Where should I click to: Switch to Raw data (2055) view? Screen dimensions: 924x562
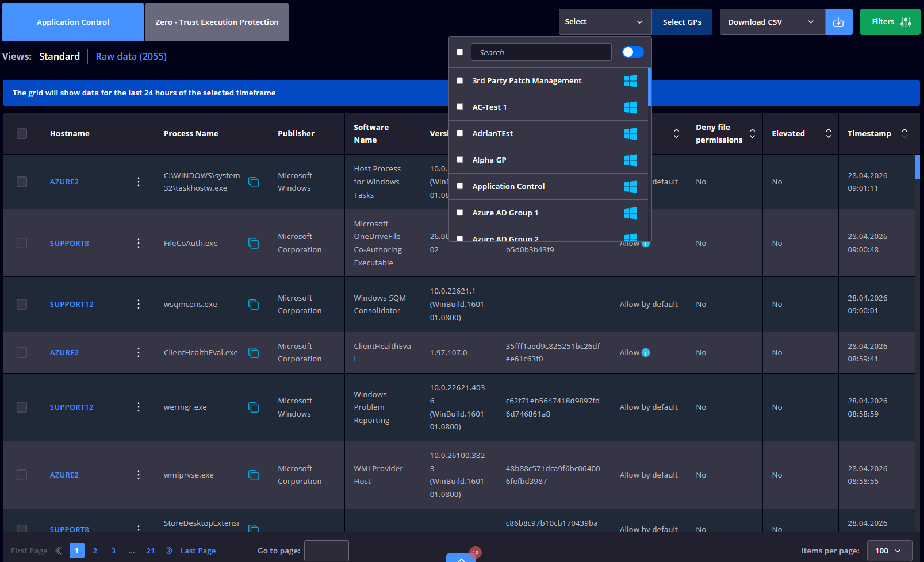tap(131, 56)
